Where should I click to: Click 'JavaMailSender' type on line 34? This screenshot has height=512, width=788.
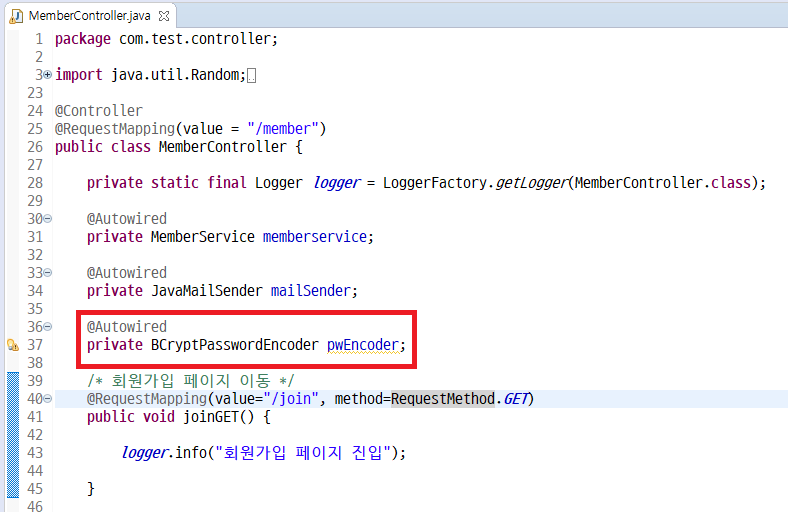click(207, 291)
